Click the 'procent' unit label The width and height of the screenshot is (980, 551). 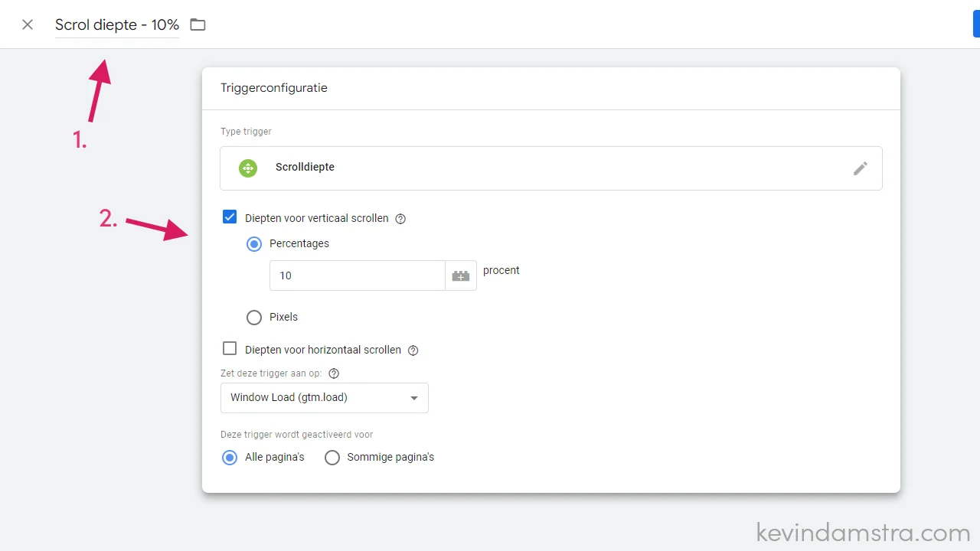[x=501, y=270]
